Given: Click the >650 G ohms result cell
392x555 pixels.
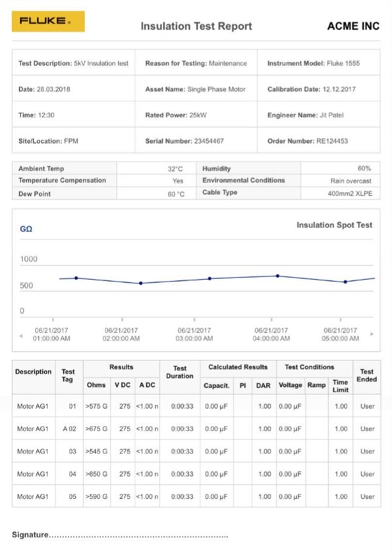Looking at the screenshot, I should click(x=97, y=474).
